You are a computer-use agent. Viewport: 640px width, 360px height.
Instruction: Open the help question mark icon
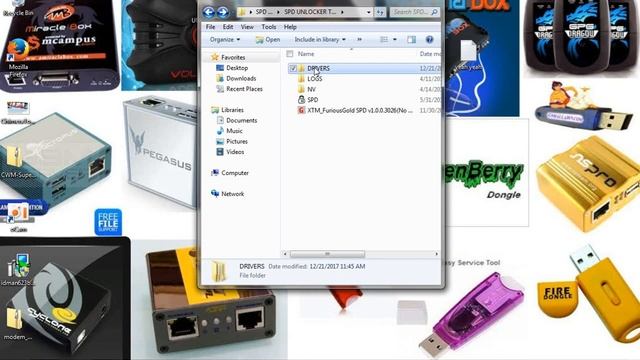click(x=429, y=40)
